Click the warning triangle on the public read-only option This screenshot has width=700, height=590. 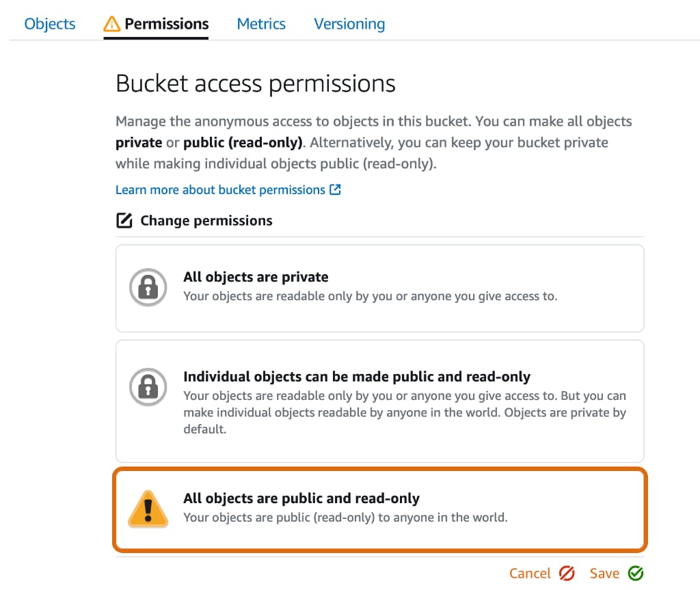click(x=148, y=507)
